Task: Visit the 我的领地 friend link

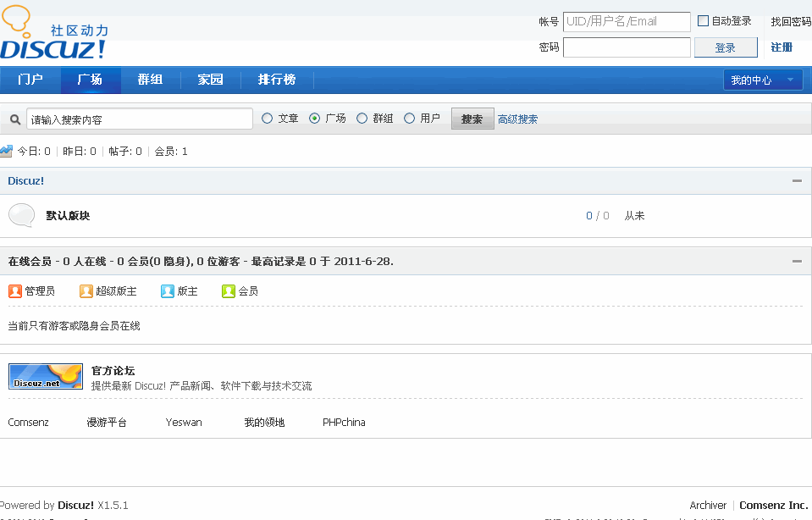Action: (x=265, y=422)
